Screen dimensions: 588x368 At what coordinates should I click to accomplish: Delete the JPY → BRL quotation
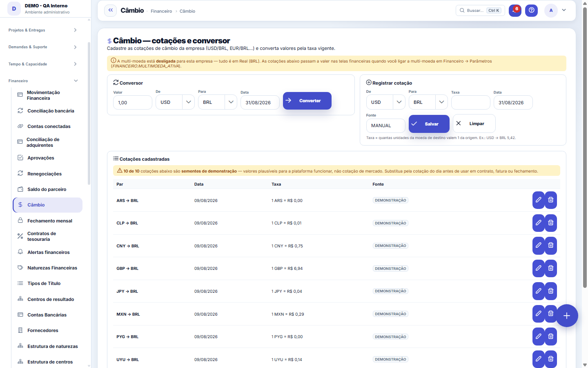tap(551, 291)
